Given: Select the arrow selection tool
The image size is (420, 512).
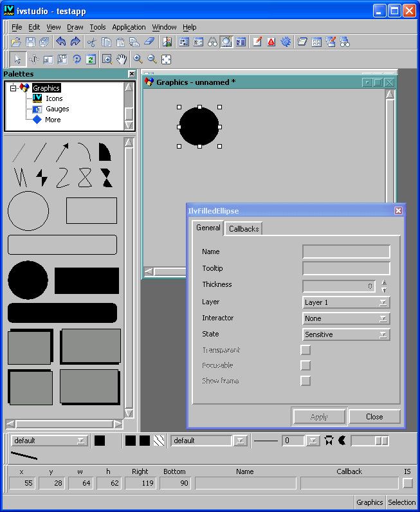Looking at the screenshot, I should (x=17, y=59).
